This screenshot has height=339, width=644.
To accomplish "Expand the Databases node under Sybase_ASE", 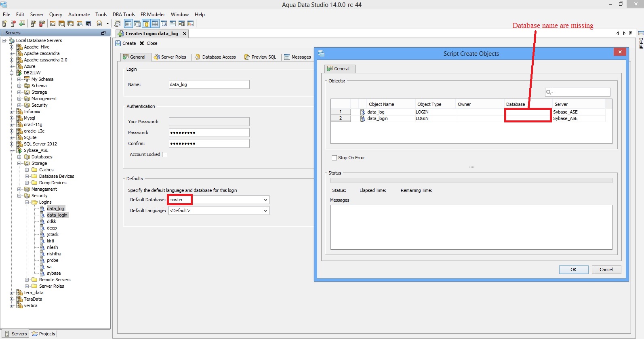I will tap(19, 157).
